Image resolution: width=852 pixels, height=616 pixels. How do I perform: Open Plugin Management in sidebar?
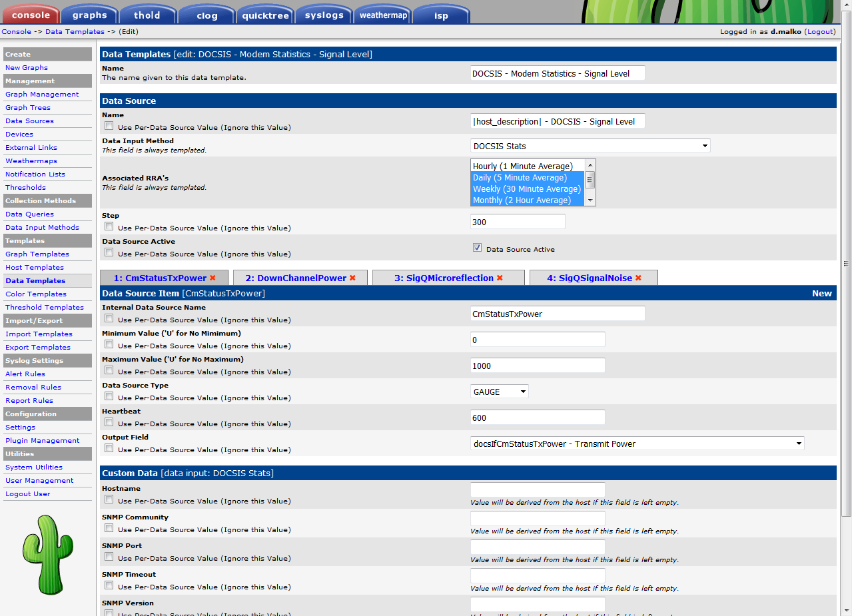(x=42, y=440)
